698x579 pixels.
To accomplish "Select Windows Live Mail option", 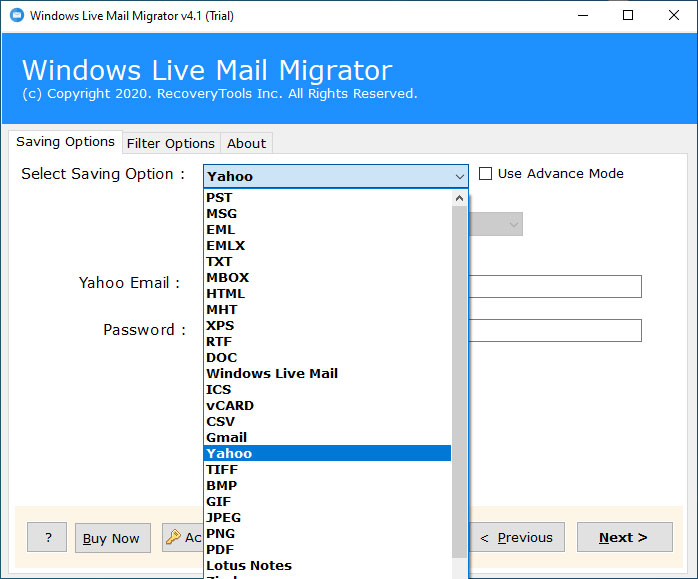I will coord(328,373).
